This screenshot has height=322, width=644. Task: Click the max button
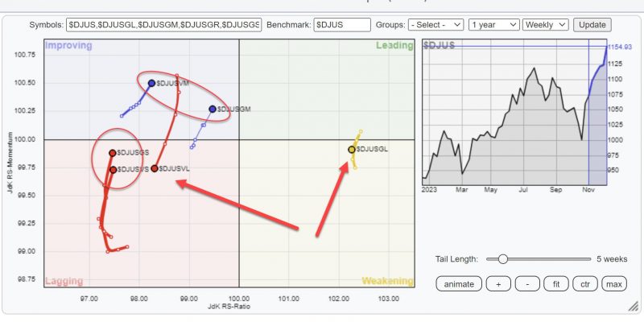coord(614,284)
